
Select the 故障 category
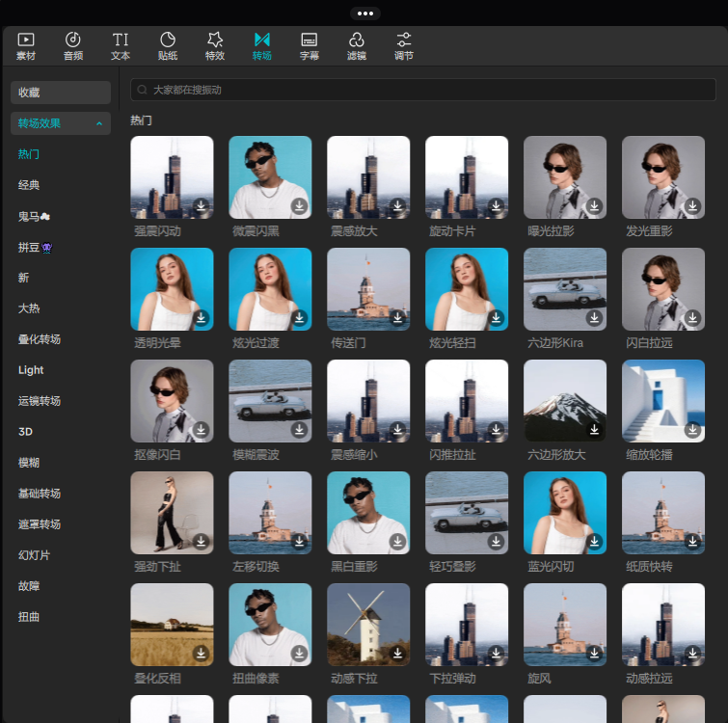(x=29, y=586)
